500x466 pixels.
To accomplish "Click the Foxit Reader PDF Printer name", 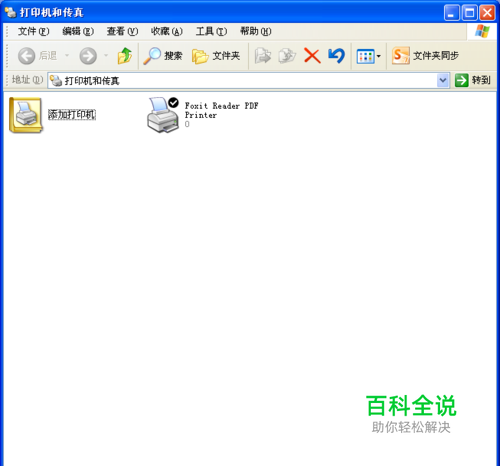I will [x=221, y=110].
